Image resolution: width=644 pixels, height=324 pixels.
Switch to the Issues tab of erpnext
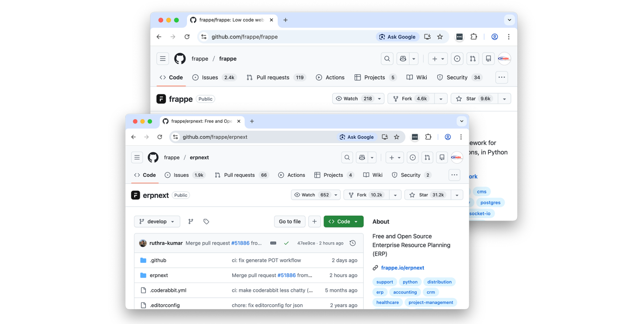point(181,175)
